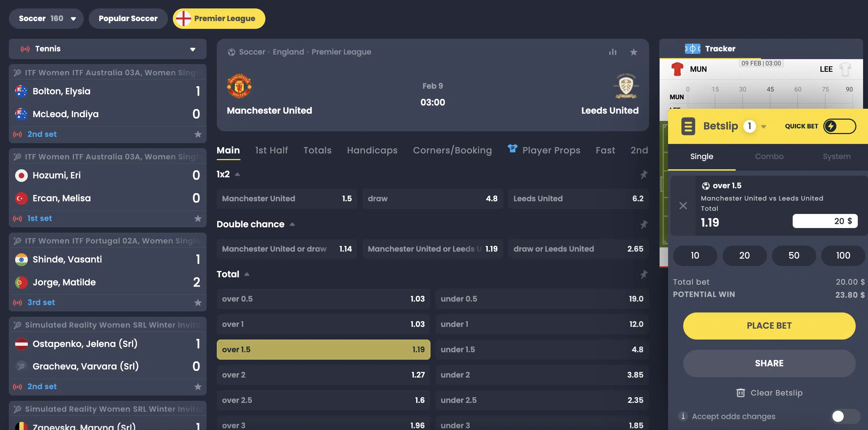The width and height of the screenshot is (868, 430).
Task: Click Manchester United club crest
Action: (x=239, y=86)
